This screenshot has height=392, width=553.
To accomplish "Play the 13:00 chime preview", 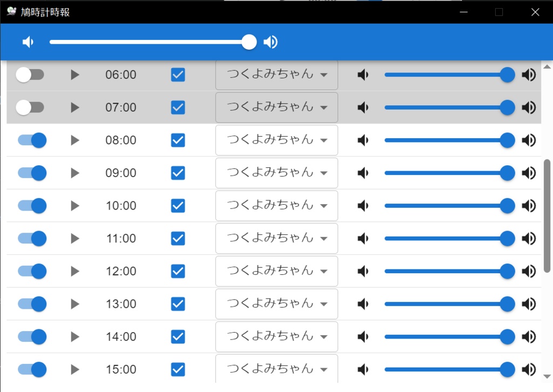I will [x=75, y=304].
